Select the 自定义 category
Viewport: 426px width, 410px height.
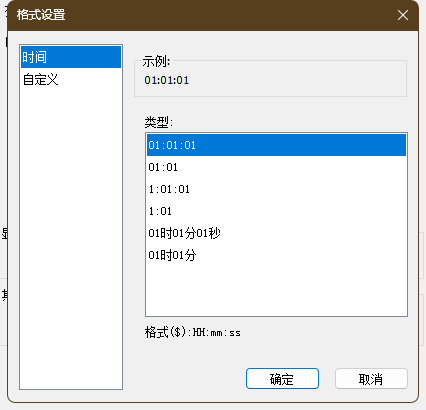pos(71,79)
